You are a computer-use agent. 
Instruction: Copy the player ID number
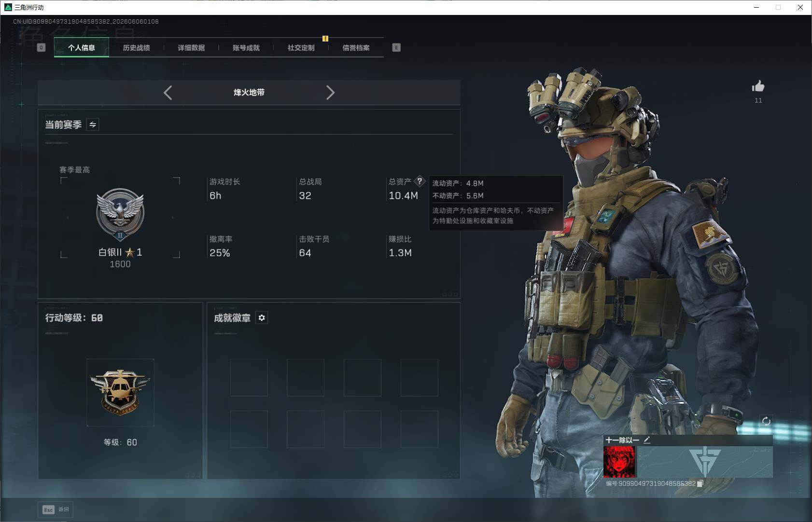click(x=700, y=483)
